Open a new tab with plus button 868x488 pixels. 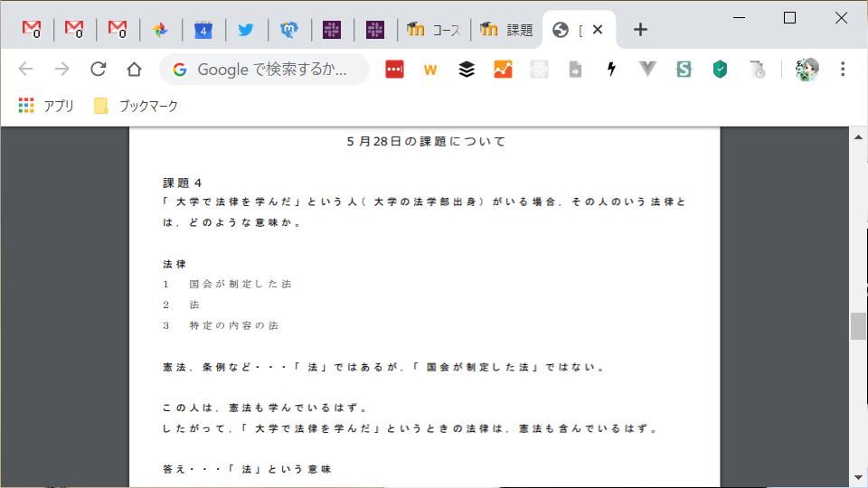coord(640,30)
